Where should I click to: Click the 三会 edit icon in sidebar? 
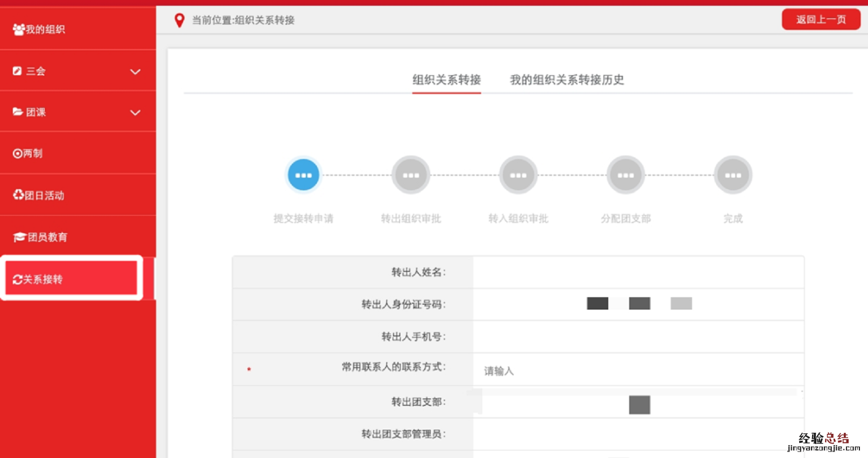17,71
